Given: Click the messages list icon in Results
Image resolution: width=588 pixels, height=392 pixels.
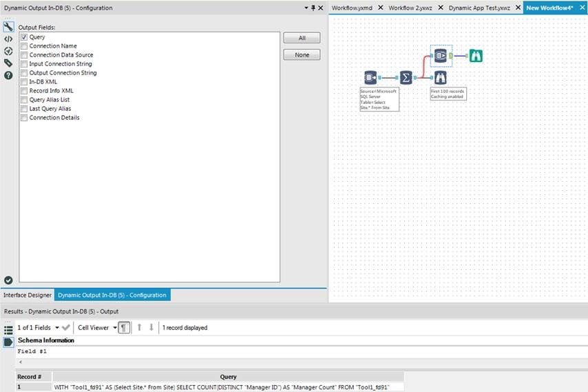Looking at the screenshot, I should point(8,330).
